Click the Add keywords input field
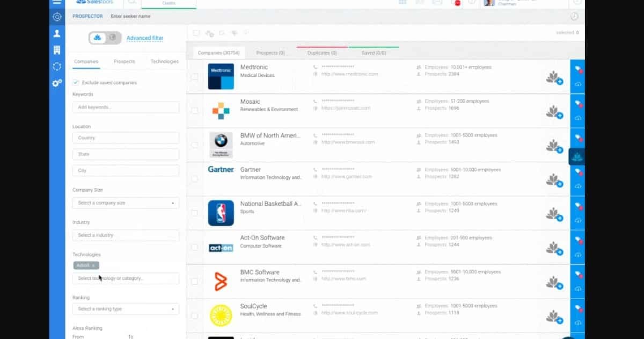644x339 pixels. (126, 107)
